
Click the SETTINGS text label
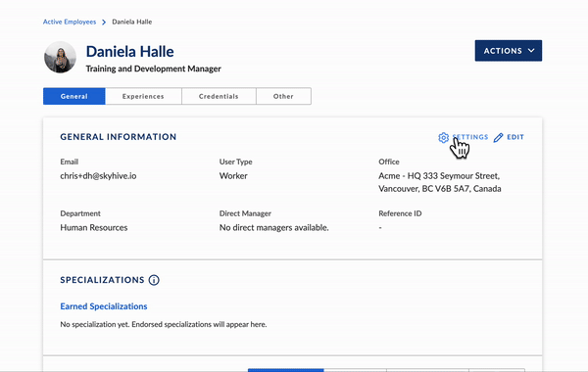pyautogui.click(x=470, y=137)
